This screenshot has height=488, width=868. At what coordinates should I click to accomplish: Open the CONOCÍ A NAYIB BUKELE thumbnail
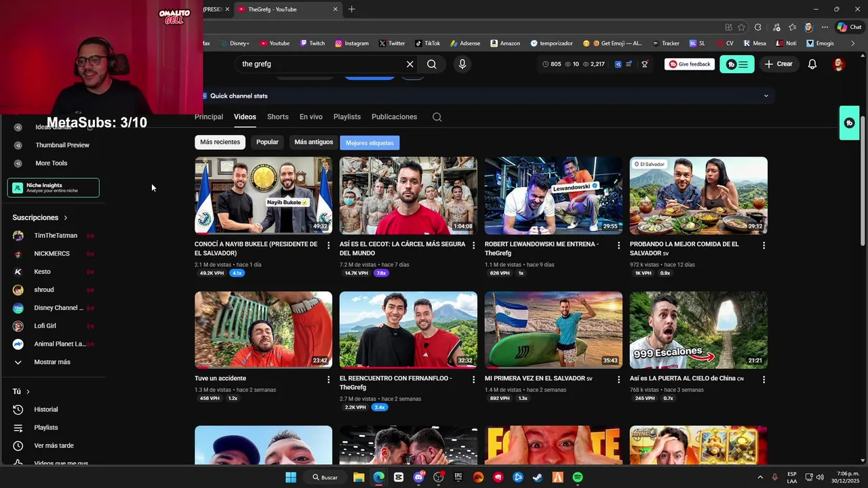tap(263, 195)
